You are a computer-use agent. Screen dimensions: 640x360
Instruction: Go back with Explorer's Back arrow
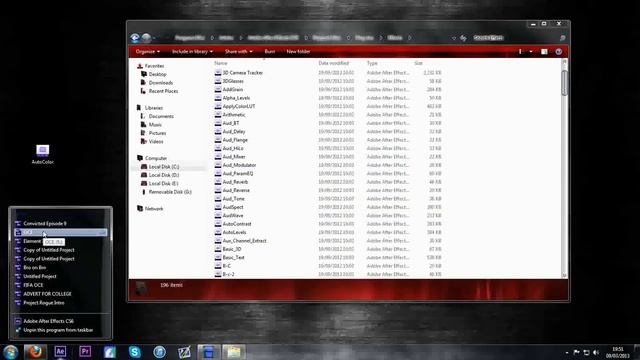pos(135,38)
